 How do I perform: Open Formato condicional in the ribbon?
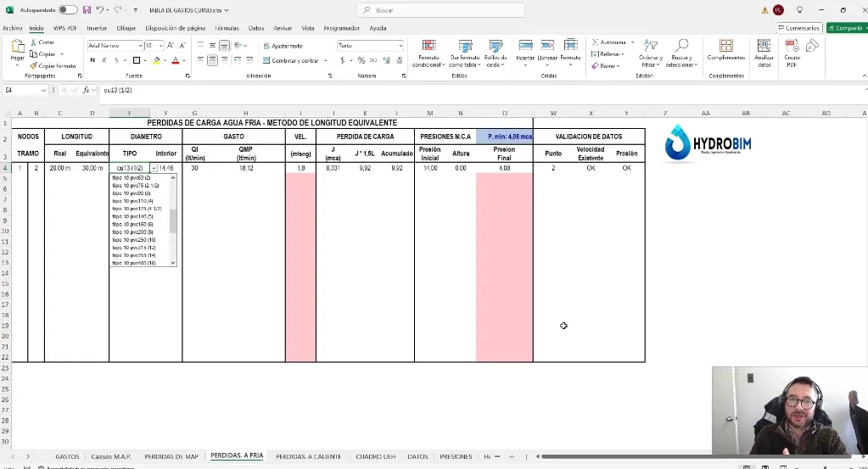pos(428,53)
